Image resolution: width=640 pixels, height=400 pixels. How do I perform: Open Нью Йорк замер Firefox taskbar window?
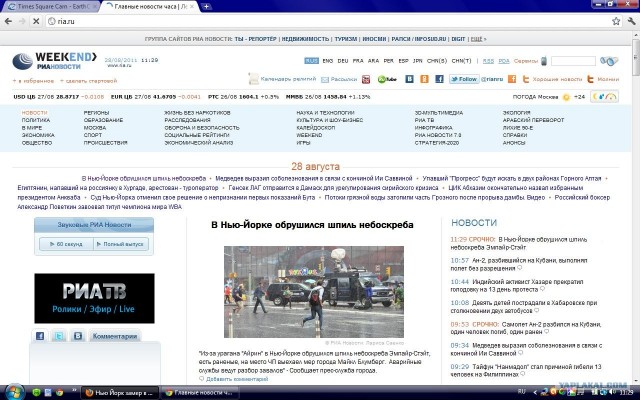point(120,393)
